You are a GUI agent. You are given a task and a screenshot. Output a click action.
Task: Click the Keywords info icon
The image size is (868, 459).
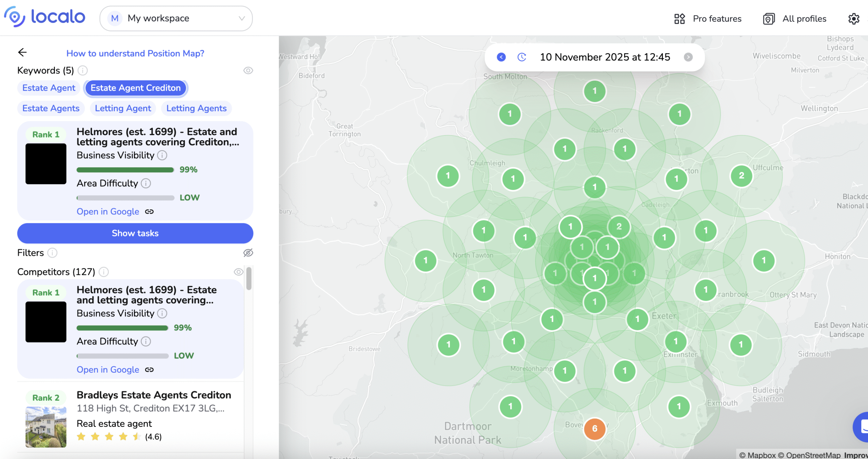[82, 70]
